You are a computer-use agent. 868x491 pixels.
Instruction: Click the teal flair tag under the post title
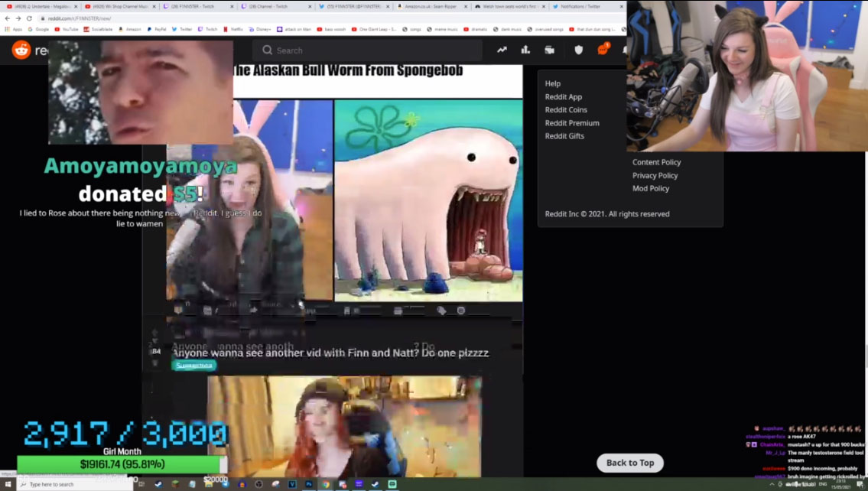(193, 366)
